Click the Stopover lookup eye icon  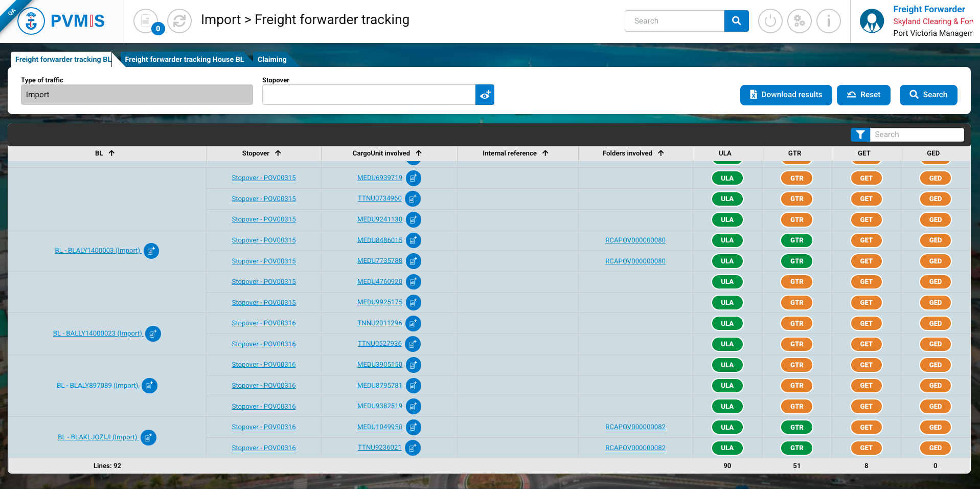[x=485, y=95]
